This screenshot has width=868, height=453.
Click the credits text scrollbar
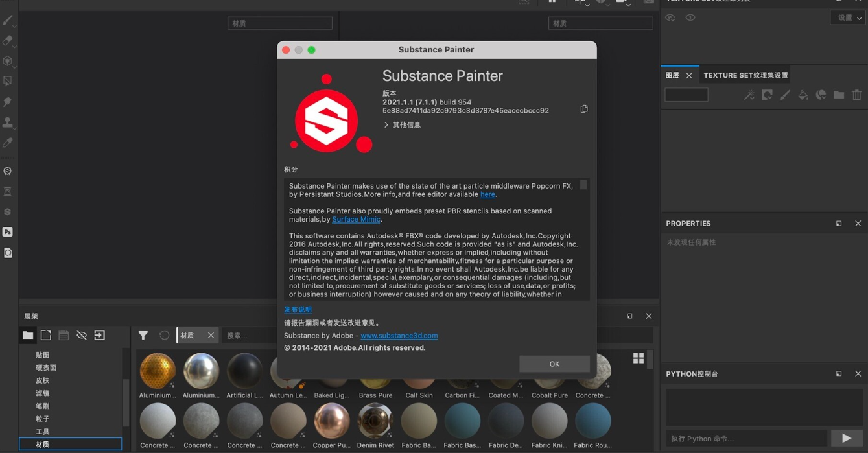pos(583,185)
